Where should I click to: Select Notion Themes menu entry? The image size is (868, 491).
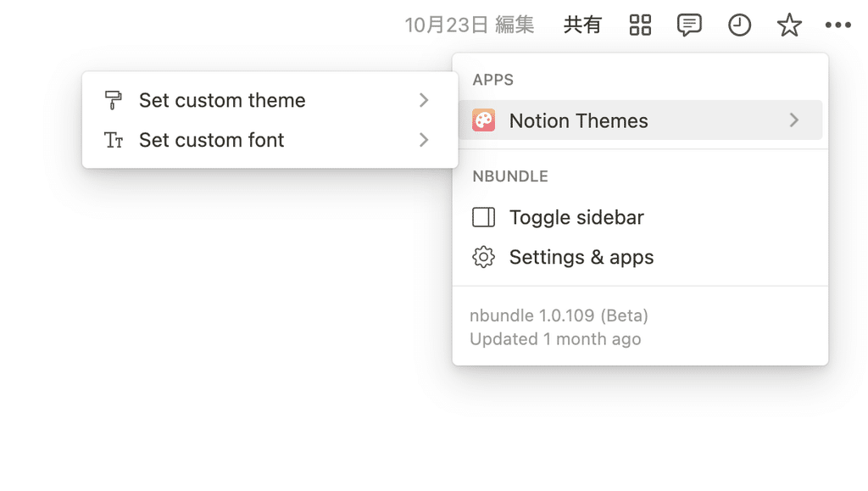point(641,120)
